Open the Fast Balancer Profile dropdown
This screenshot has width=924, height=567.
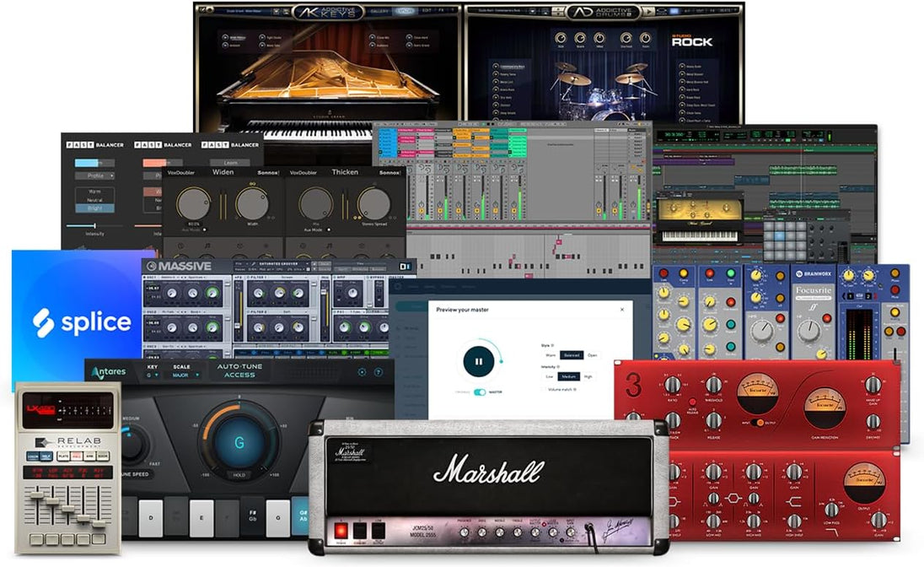point(94,176)
